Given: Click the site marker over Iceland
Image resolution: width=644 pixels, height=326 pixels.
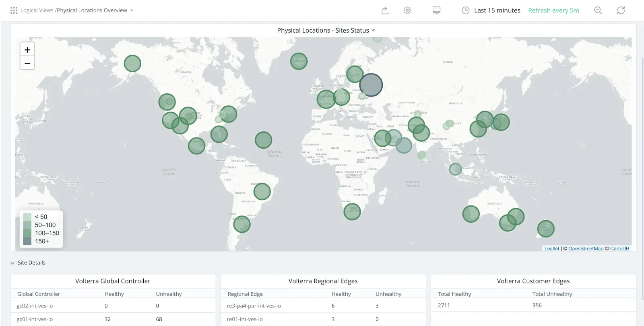Looking at the screenshot, I should click(299, 61).
